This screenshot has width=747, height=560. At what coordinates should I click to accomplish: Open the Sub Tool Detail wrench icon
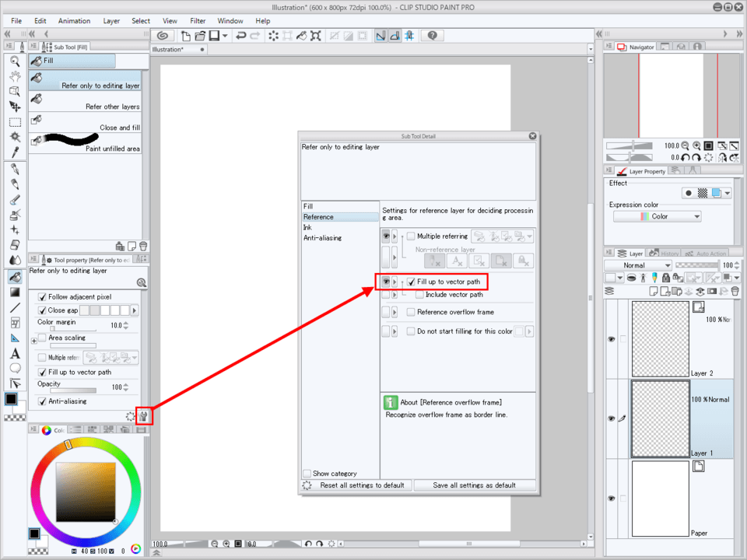(x=143, y=416)
